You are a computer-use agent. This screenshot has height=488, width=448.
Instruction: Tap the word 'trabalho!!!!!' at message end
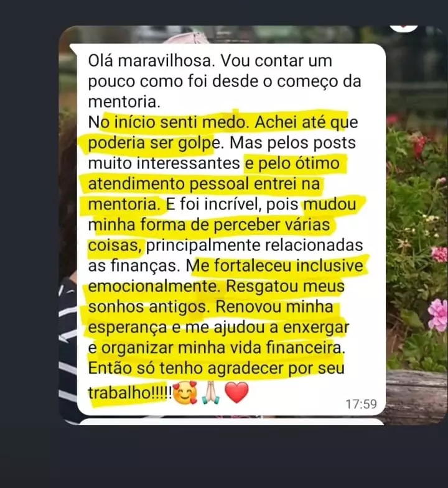pos(130,393)
